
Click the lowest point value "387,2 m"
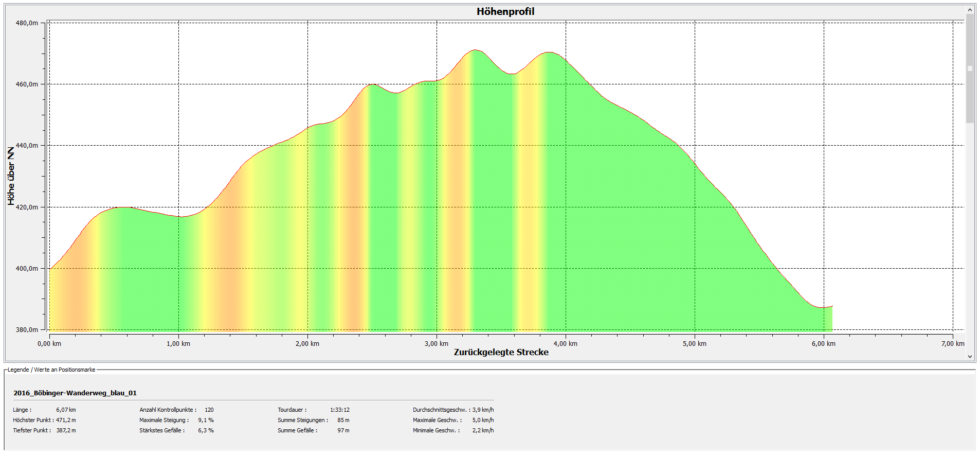point(66,431)
